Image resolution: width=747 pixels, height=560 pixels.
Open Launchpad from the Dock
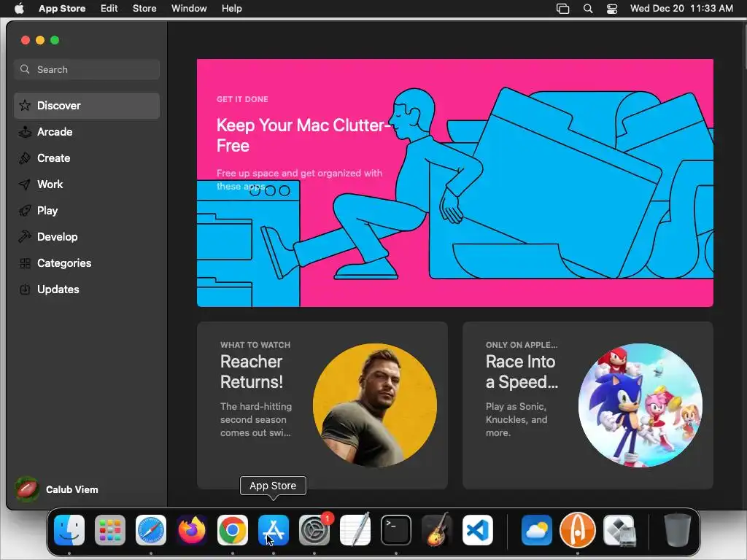point(110,530)
